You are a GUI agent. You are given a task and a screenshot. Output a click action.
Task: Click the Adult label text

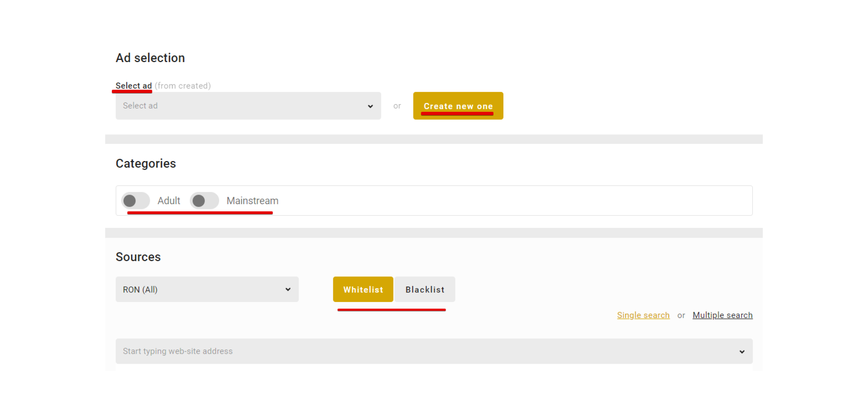(x=169, y=200)
